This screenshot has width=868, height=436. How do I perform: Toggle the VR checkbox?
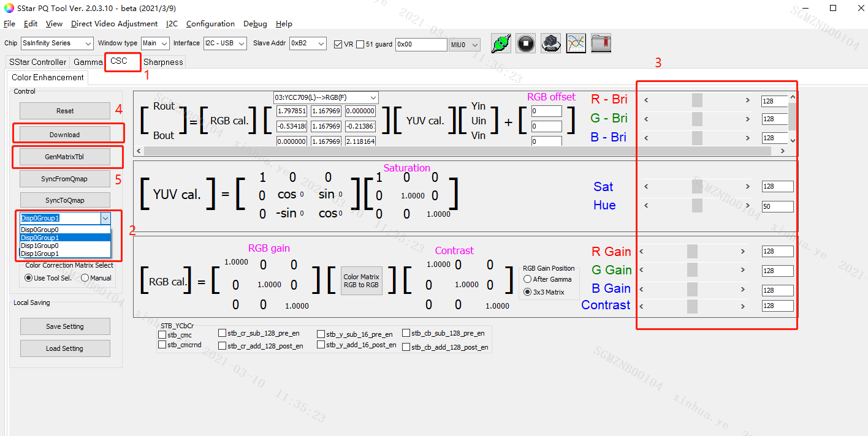338,44
